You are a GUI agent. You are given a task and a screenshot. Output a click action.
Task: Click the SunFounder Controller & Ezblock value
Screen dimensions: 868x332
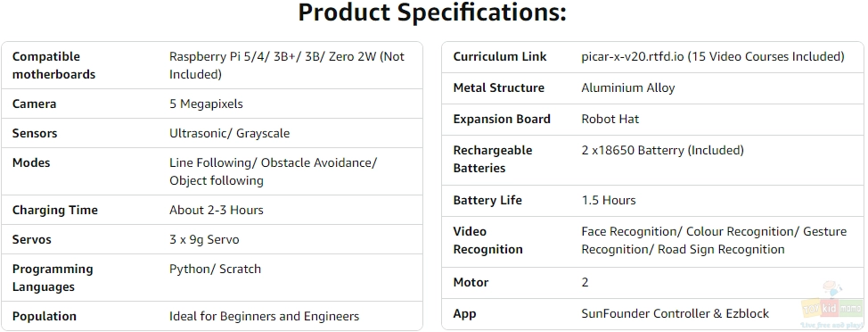point(675,314)
